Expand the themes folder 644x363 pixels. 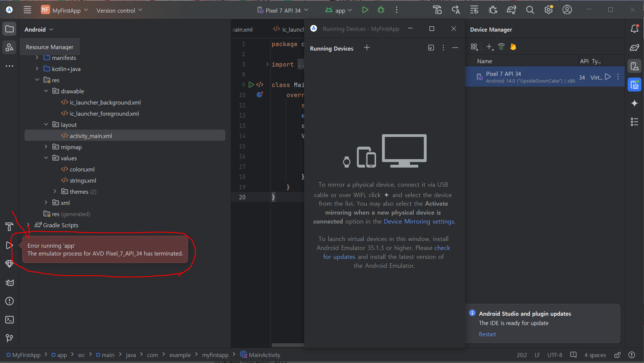point(55,192)
